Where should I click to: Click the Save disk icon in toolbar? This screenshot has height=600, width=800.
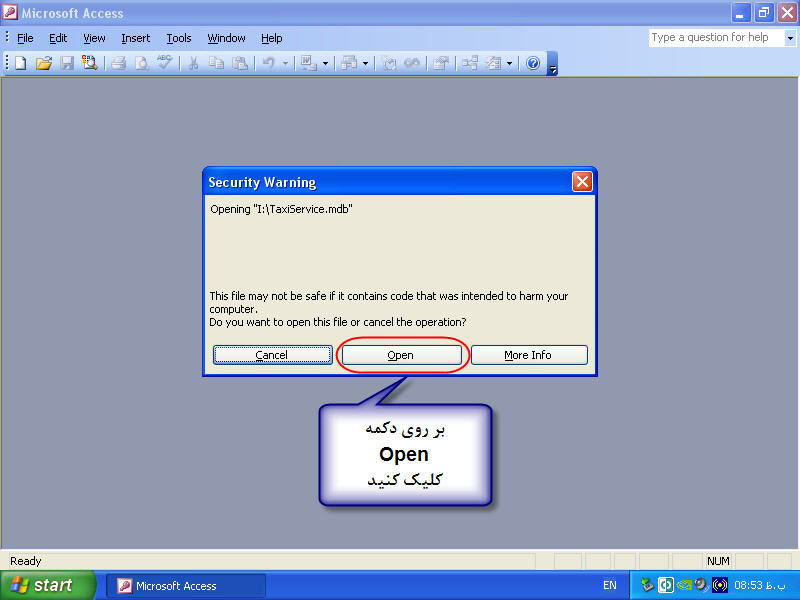click(x=67, y=63)
